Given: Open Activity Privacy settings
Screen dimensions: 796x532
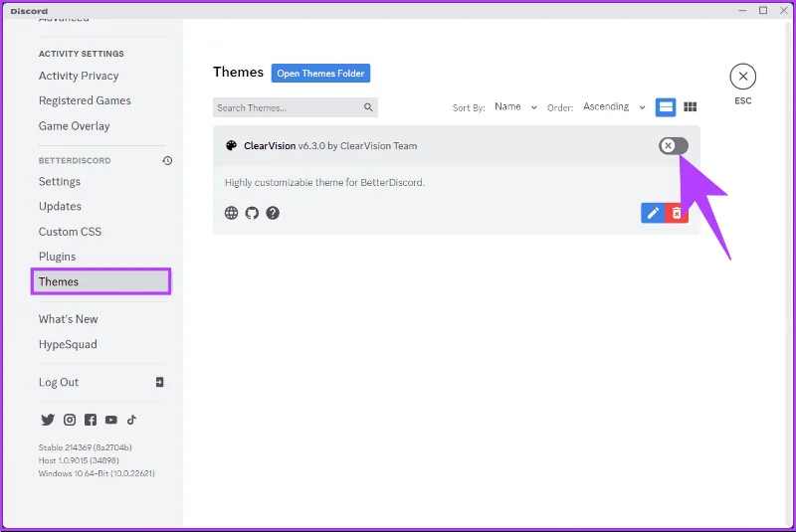Looking at the screenshot, I should click(79, 77).
